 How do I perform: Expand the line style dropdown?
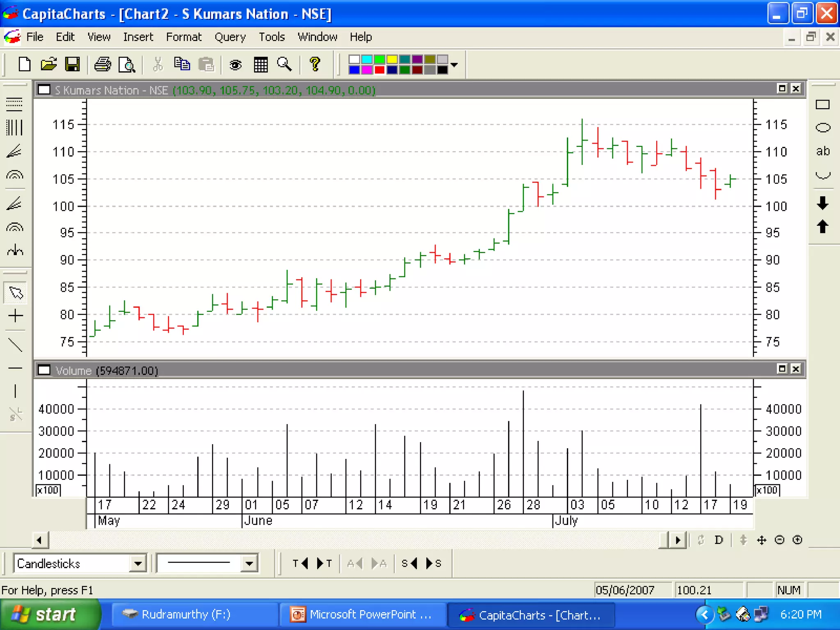(x=249, y=563)
